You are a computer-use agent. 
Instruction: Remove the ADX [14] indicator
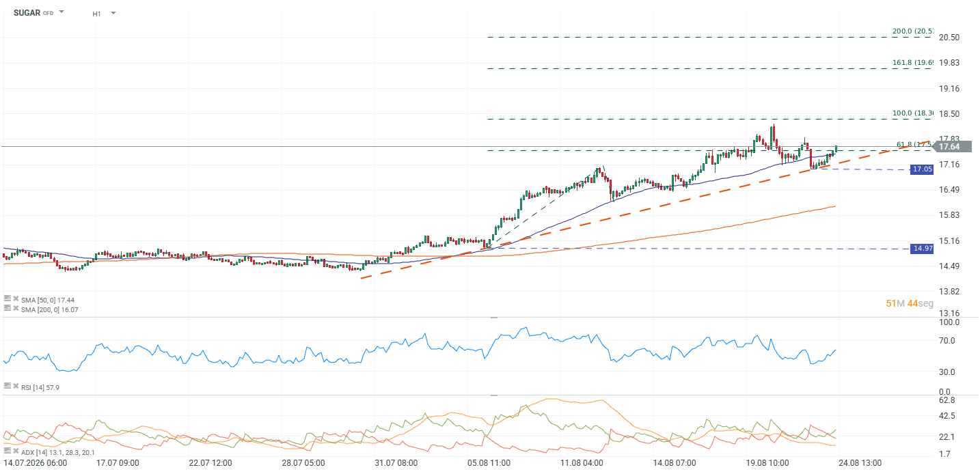15,452
